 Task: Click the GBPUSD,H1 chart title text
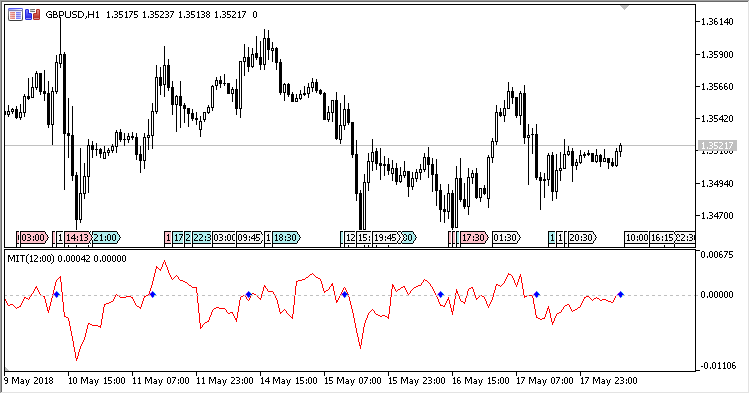pyautogui.click(x=72, y=15)
